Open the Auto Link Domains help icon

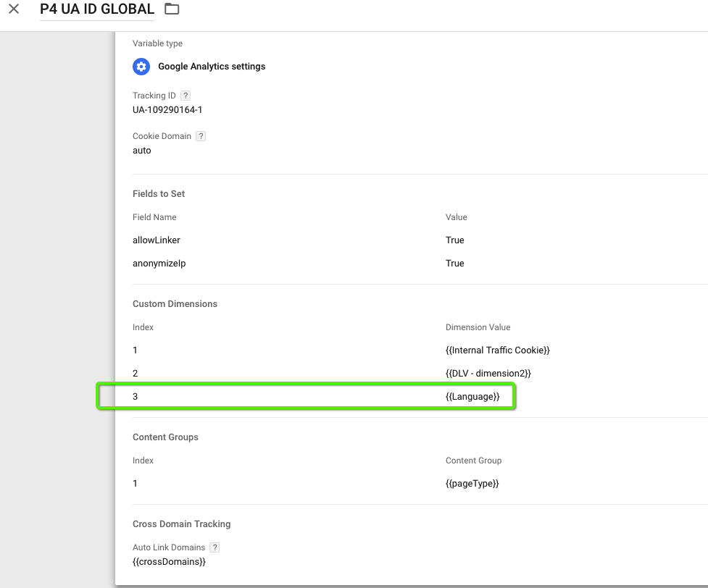[215, 547]
